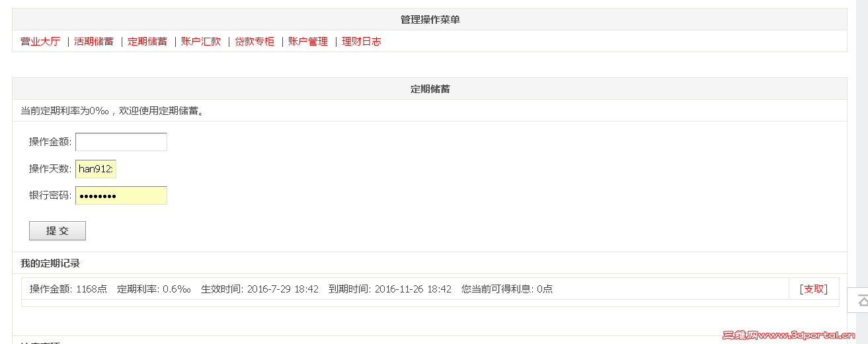Click the 操作金额 form label

click(50, 142)
